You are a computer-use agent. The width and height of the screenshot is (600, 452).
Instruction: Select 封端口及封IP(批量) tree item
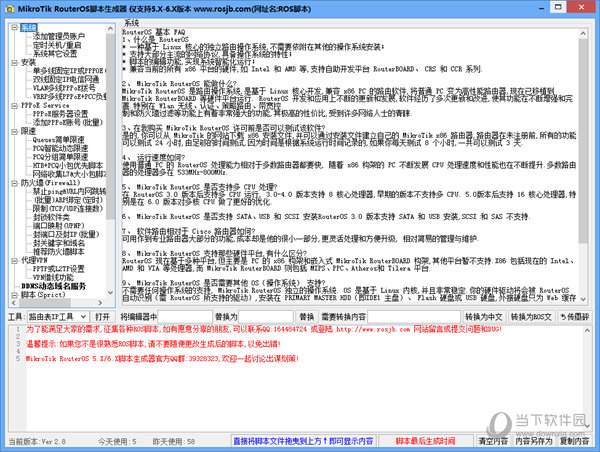pyautogui.click(x=66, y=234)
